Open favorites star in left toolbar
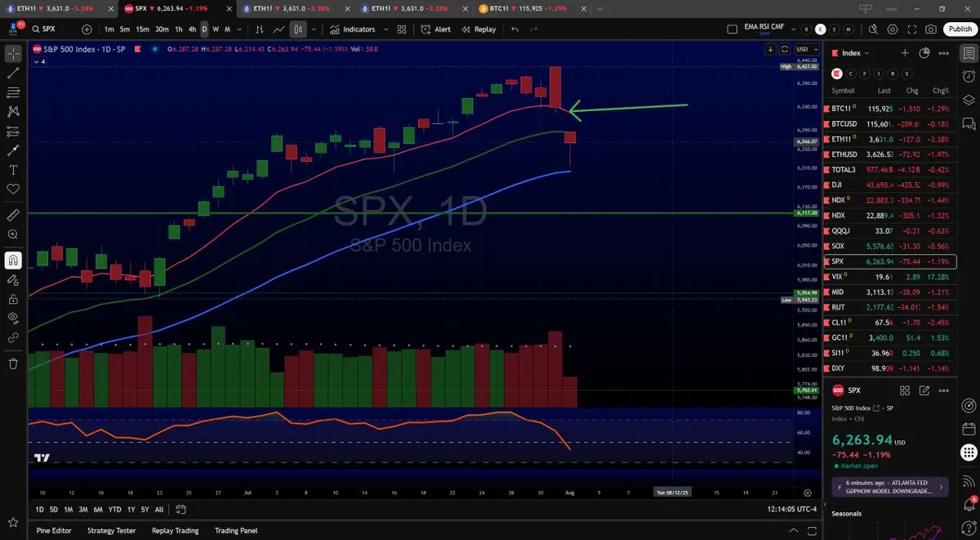Image resolution: width=980 pixels, height=540 pixels. pyautogui.click(x=13, y=522)
